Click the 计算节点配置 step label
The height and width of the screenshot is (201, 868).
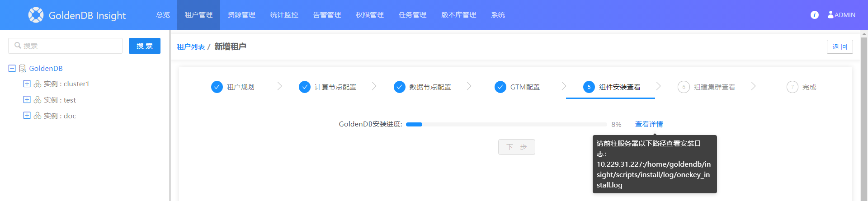click(335, 87)
